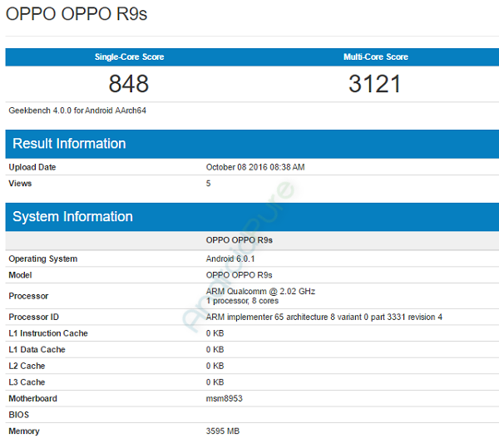Select the Multi-Core Score header
This screenshot has height=448, width=499.
click(376, 57)
